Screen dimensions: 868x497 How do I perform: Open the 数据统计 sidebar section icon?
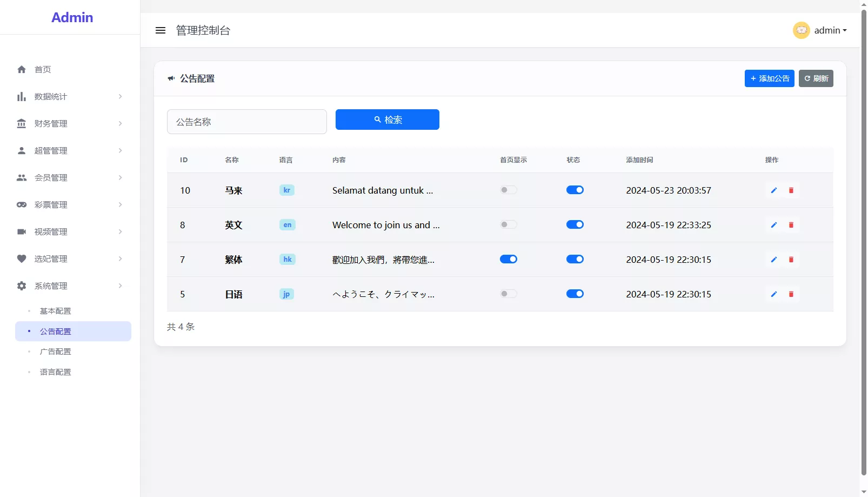pyautogui.click(x=22, y=96)
